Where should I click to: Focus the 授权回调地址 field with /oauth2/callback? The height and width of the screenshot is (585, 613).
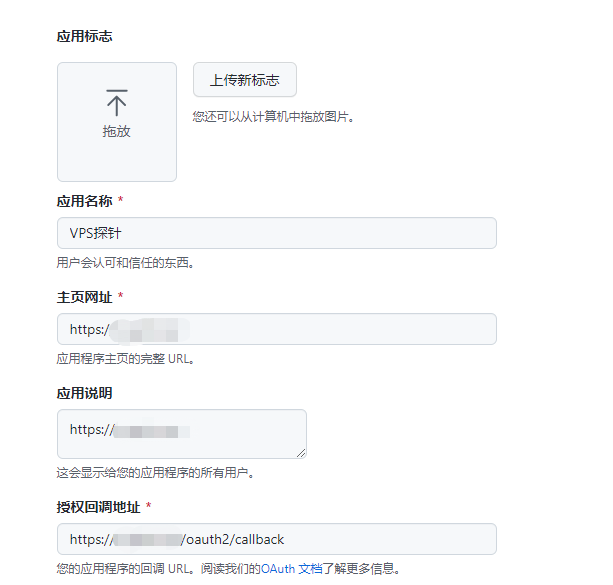pos(277,539)
